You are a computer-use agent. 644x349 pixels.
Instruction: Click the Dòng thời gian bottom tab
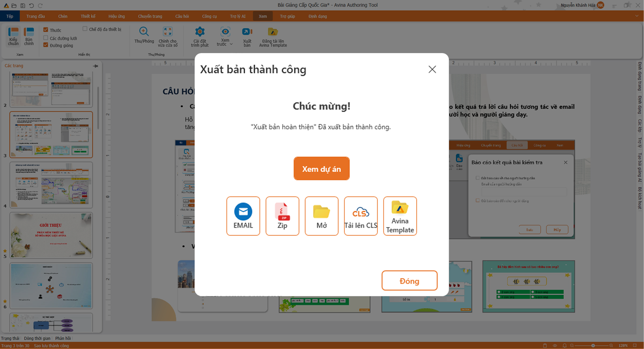(37, 338)
